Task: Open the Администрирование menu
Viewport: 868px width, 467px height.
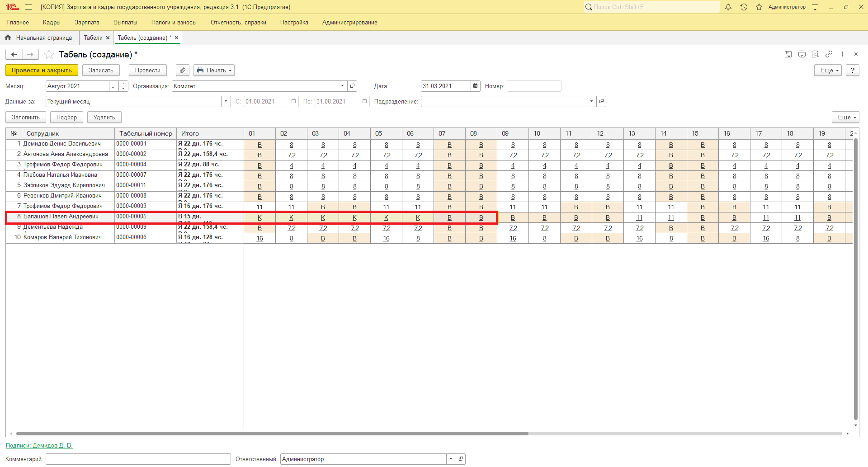Action: click(x=350, y=23)
